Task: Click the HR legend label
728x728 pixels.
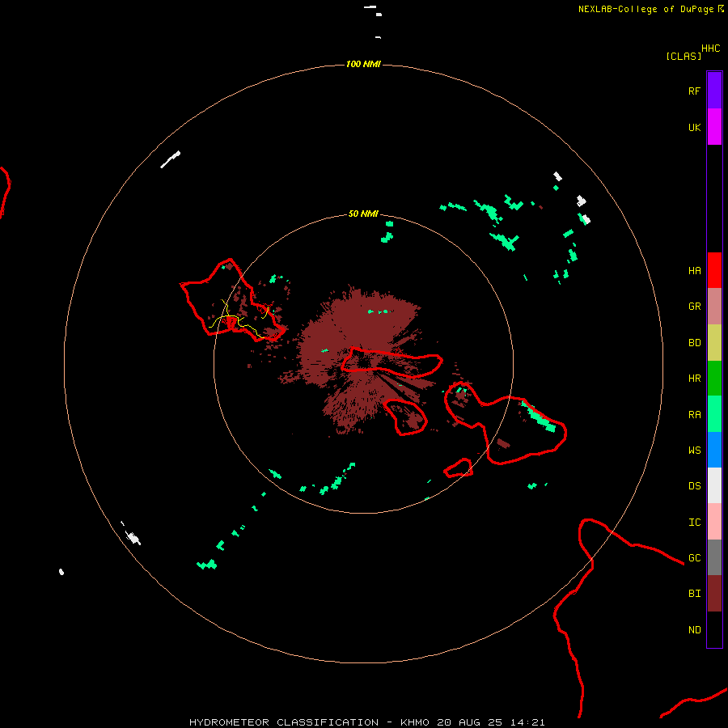Action: 694,379
